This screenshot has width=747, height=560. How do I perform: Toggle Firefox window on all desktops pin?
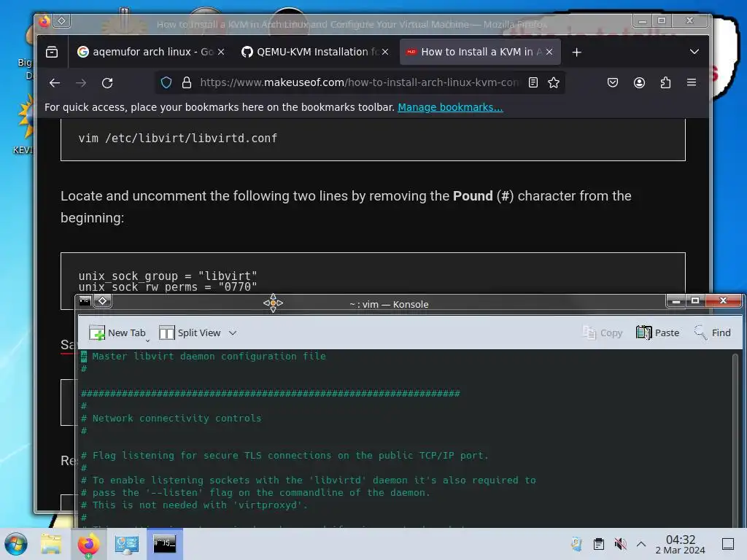62,21
